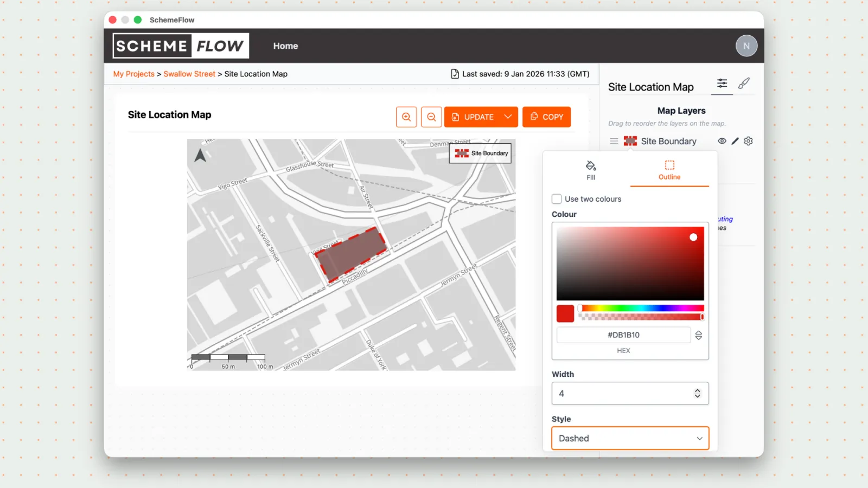Open the map settings sliders tab
The image size is (868, 488).
[722, 84]
